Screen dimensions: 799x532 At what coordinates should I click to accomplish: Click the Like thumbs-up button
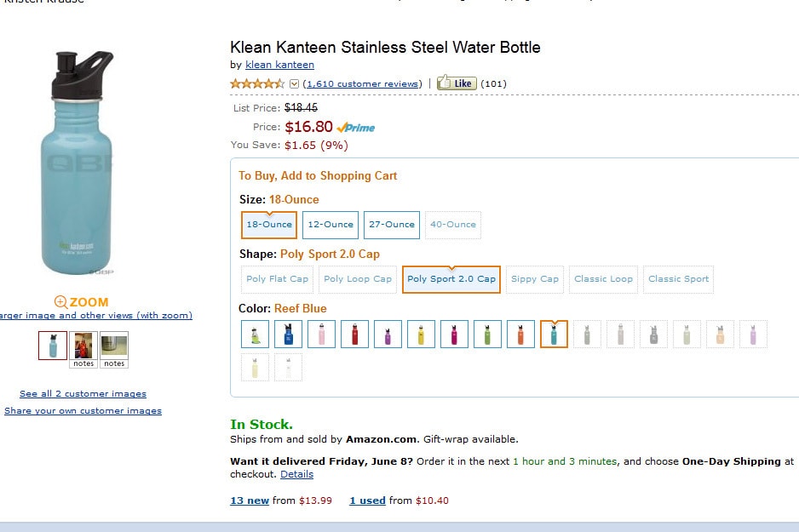point(456,83)
